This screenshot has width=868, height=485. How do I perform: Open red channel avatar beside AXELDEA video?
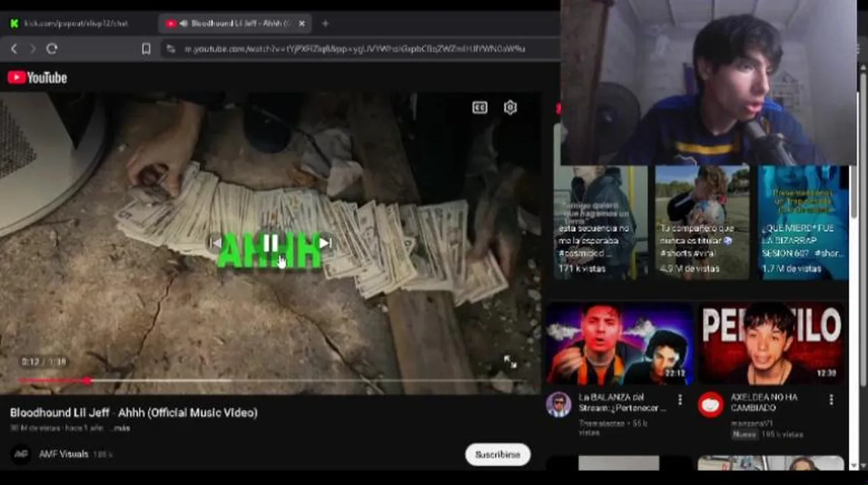(710, 404)
